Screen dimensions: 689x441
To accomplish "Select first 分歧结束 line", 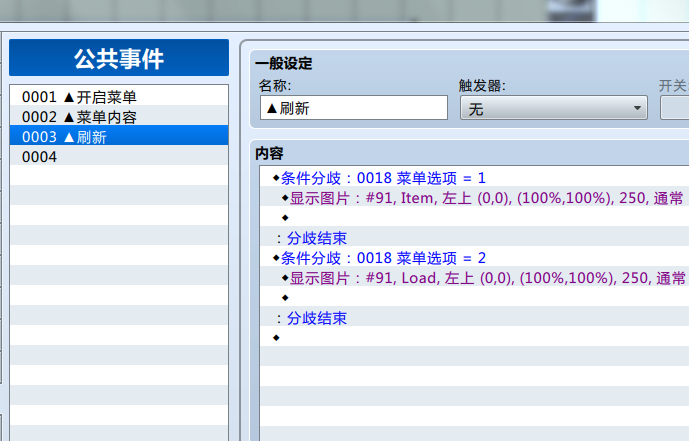I will pos(475,238).
